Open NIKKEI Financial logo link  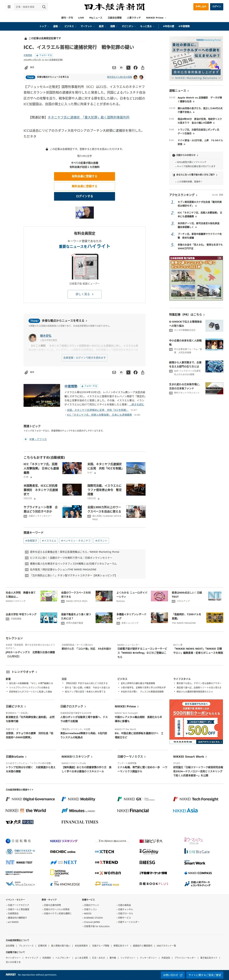(133, 810)
